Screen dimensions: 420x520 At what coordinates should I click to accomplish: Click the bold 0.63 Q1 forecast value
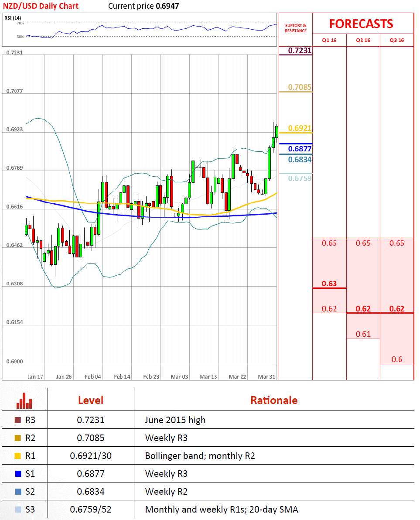[x=329, y=284]
